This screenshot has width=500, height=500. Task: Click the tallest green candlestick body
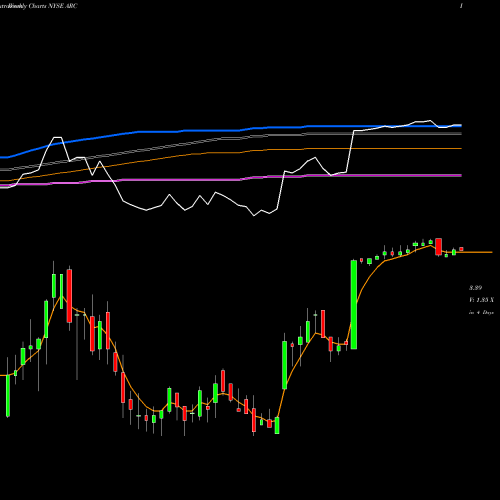coord(354,305)
